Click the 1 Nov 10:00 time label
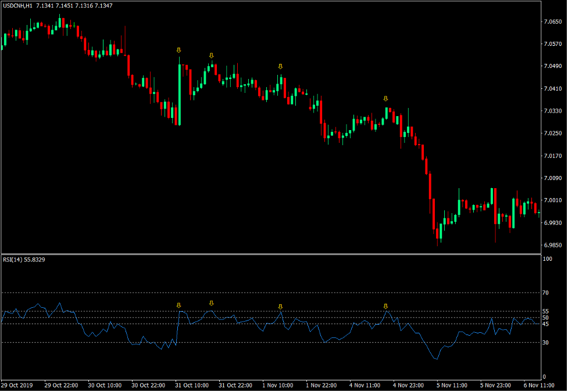The width and height of the screenshot is (568, 392). [278, 386]
